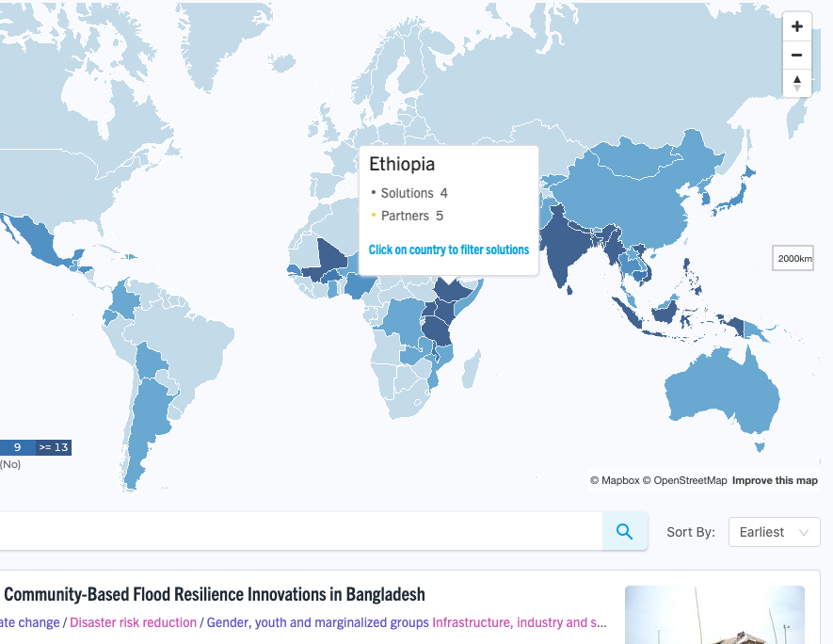Image resolution: width=833 pixels, height=644 pixels.
Task: Click the magnifying glass search button
Action: click(625, 531)
